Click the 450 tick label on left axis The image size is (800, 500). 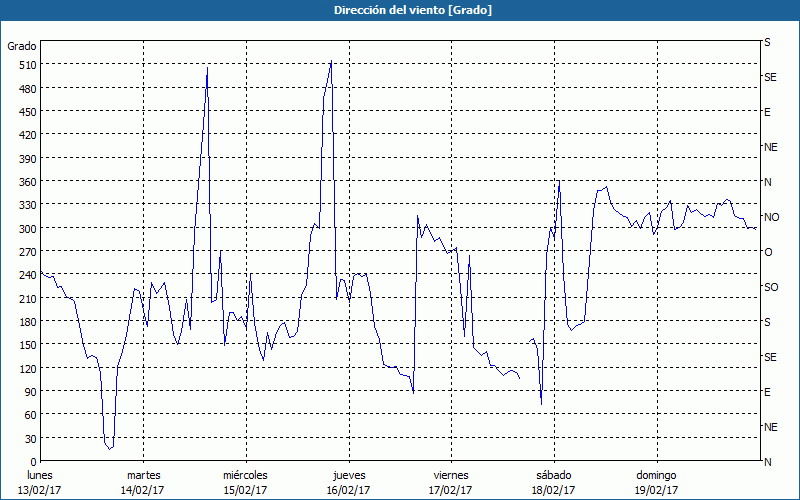click(25, 112)
